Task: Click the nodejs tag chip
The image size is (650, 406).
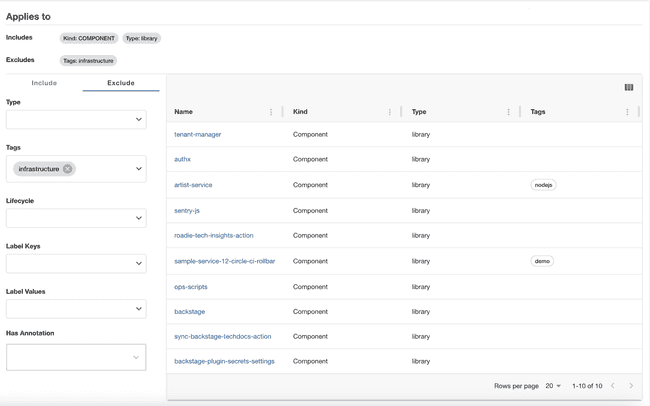Action: pos(543,185)
